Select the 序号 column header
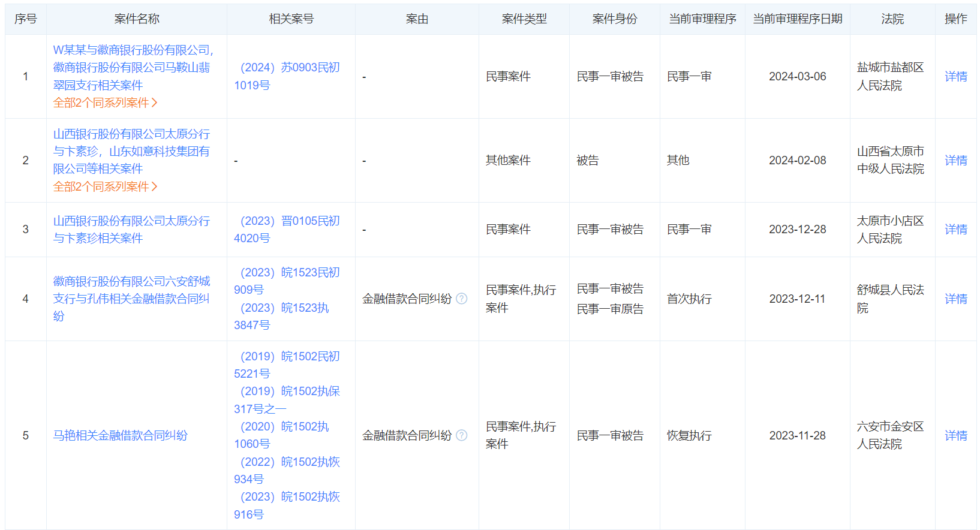This screenshot has width=980, height=530. point(26,19)
